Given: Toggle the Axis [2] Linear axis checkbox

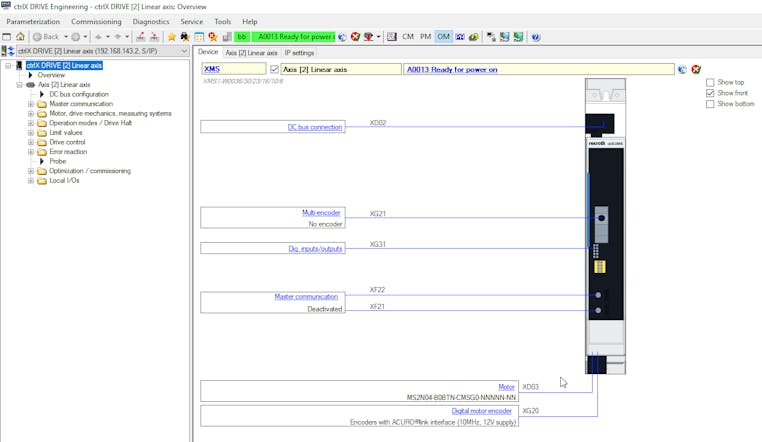Looking at the screenshot, I should point(274,69).
